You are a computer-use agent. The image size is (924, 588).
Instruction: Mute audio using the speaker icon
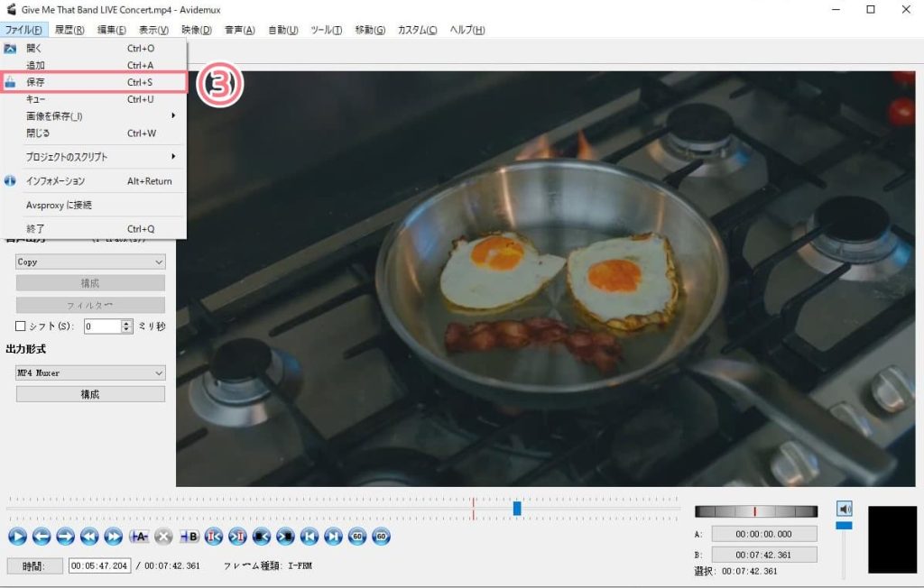point(844,508)
